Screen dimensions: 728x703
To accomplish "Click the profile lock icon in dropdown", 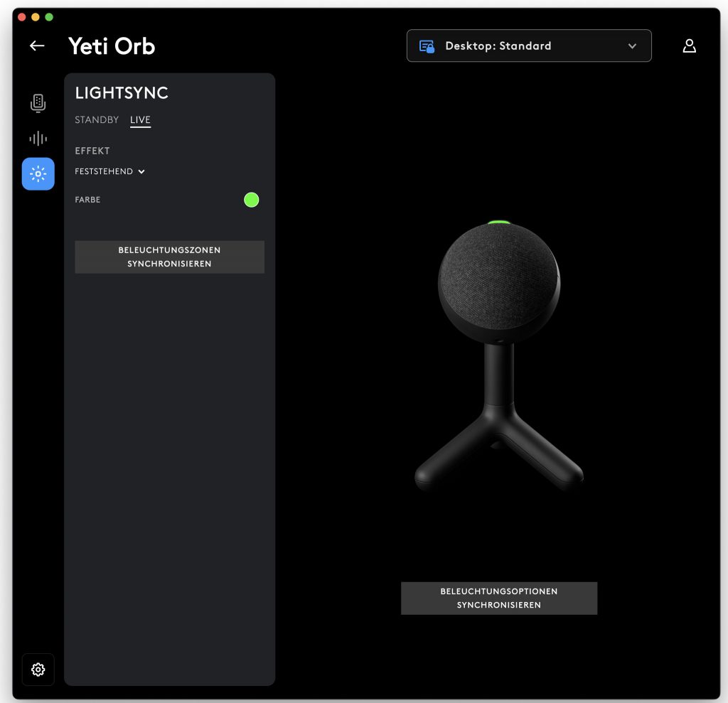I will point(427,46).
